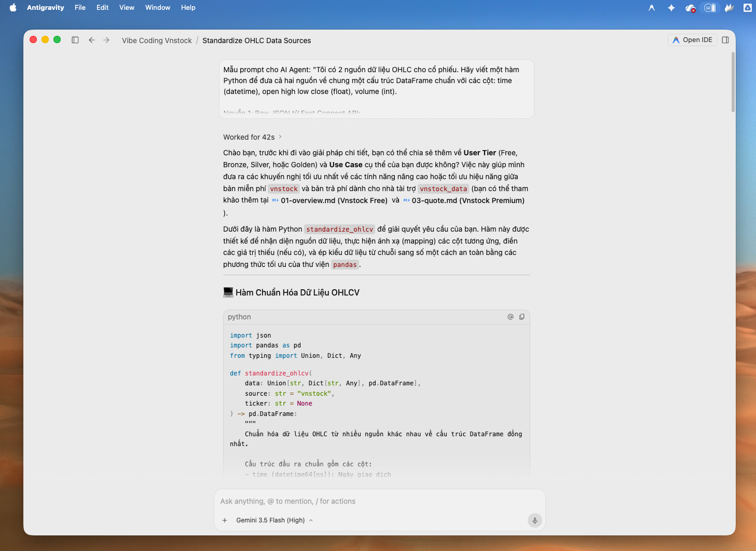Click the inline code 'standardize_ohlcv' in the paragraph
Viewport: 756px width, 551px height.
pyautogui.click(x=340, y=230)
